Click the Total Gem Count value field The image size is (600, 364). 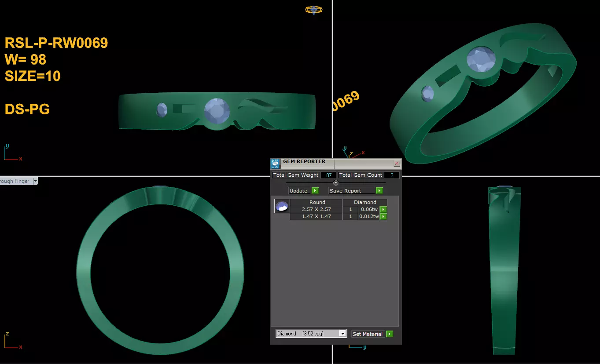point(392,175)
